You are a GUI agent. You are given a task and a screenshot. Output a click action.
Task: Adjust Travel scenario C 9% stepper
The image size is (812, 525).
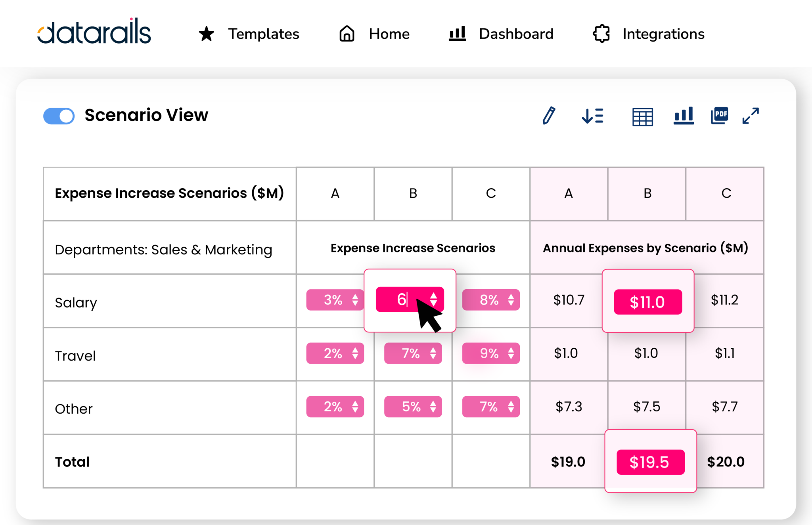(x=511, y=353)
